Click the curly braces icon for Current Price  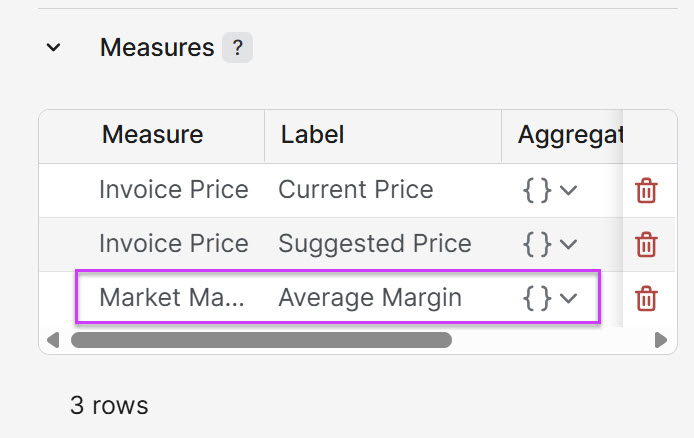(537, 190)
